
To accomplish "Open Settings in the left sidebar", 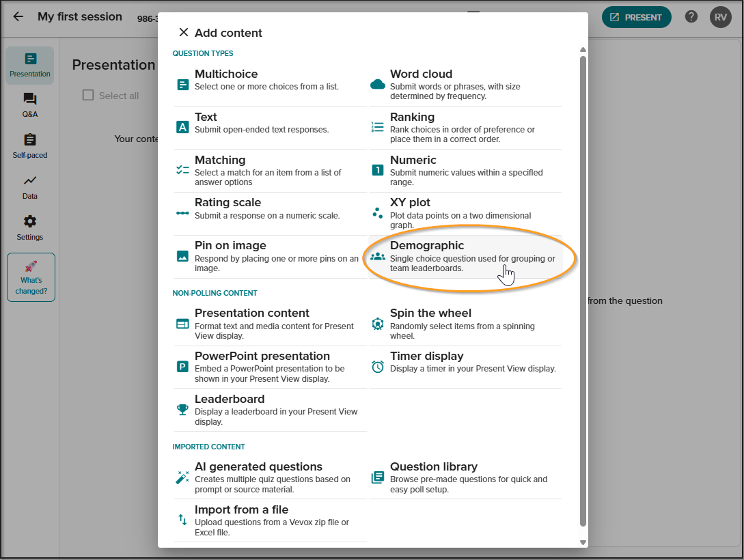I will click(x=30, y=228).
